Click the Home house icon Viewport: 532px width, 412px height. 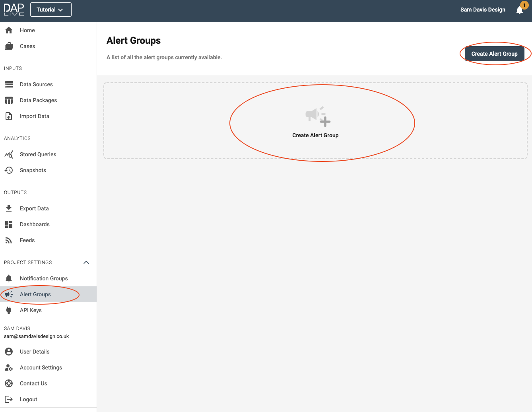(9, 30)
